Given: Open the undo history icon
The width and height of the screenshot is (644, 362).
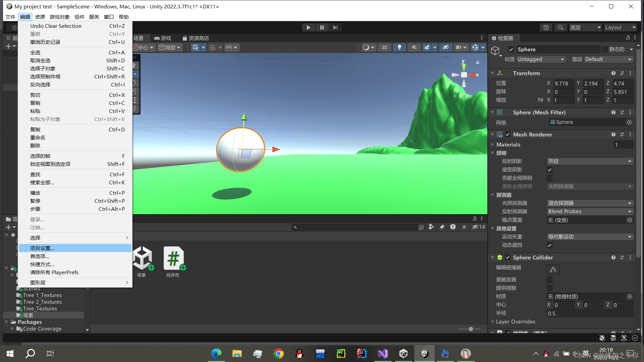Looking at the screenshot, I should (x=546, y=27).
